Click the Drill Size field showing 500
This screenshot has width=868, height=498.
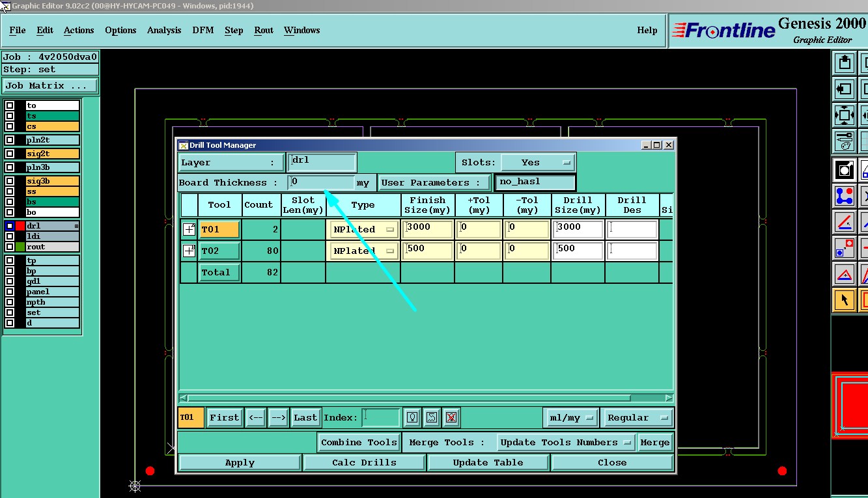(x=578, y=251)
